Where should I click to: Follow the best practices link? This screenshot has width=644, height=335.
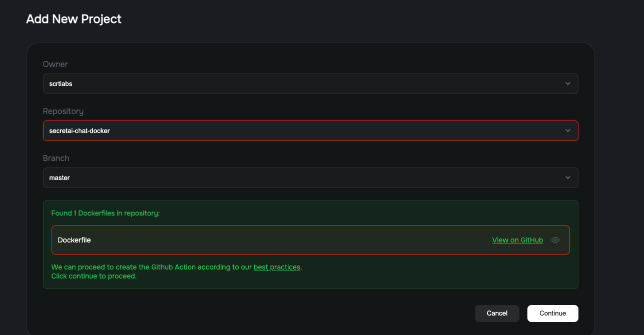[277, 267]
